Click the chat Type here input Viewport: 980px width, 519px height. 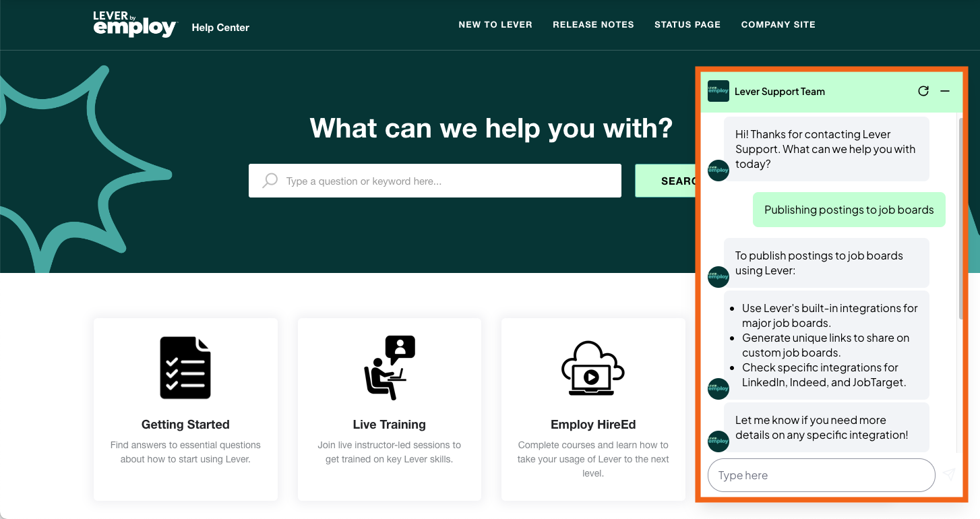[822, 475]
